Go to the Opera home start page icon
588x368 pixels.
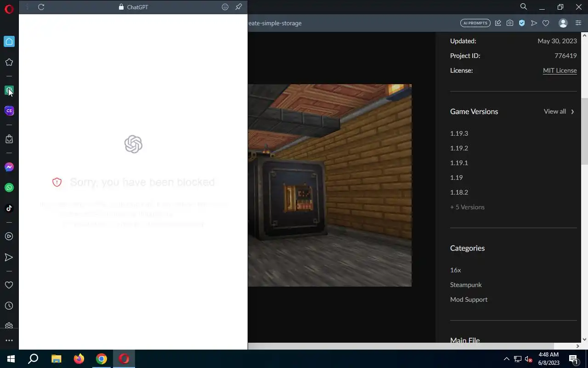pos(9,41)
